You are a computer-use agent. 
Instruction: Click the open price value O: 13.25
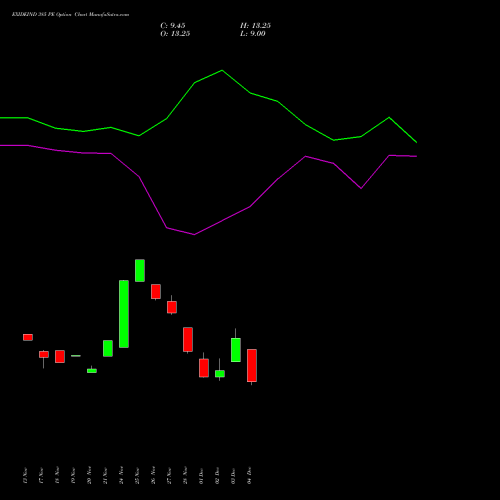(175, 33)
